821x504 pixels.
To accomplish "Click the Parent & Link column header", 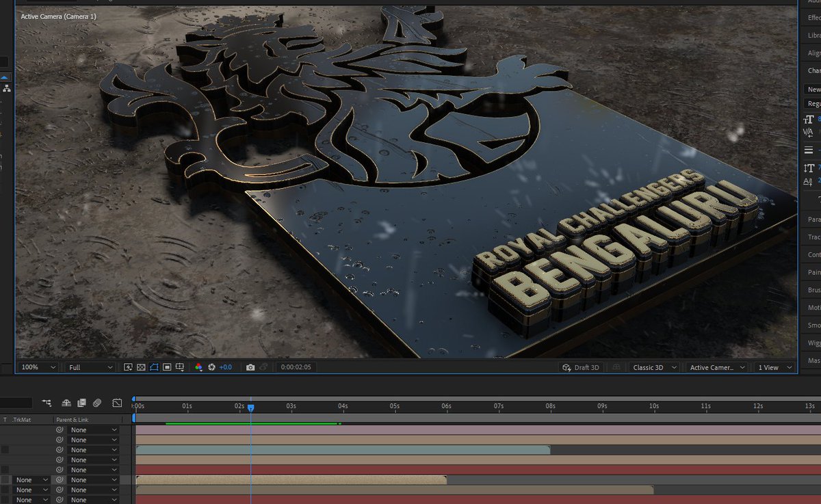I will pyautogui.click(x=72, y=420).
